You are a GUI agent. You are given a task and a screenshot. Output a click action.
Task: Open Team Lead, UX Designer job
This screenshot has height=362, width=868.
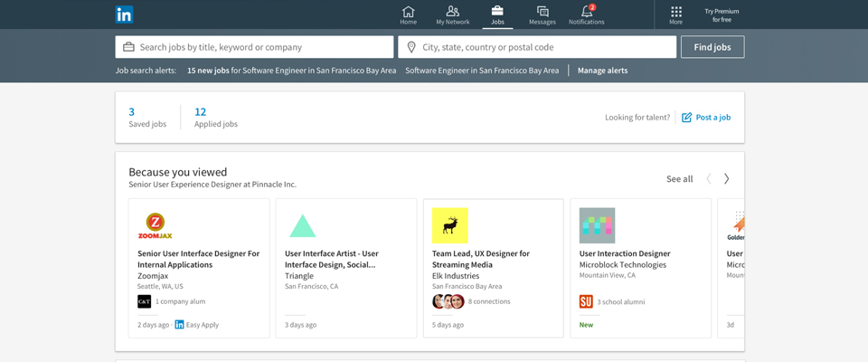(x=480, y=259)
